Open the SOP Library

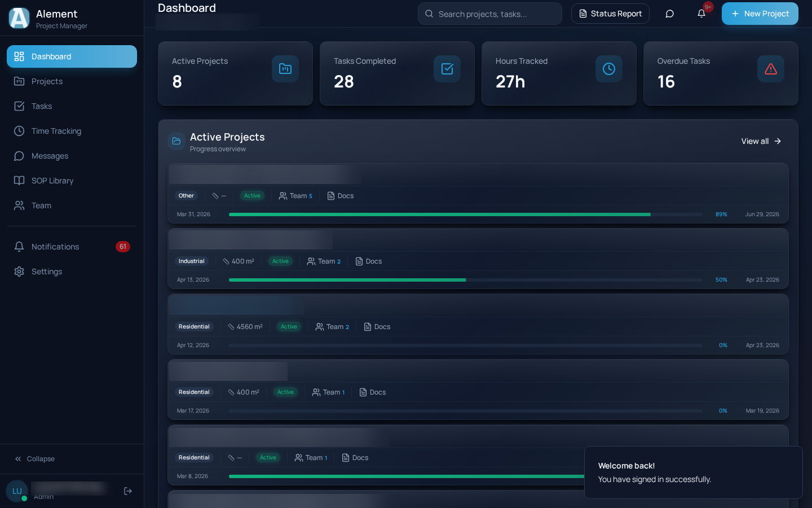(72, 181)
